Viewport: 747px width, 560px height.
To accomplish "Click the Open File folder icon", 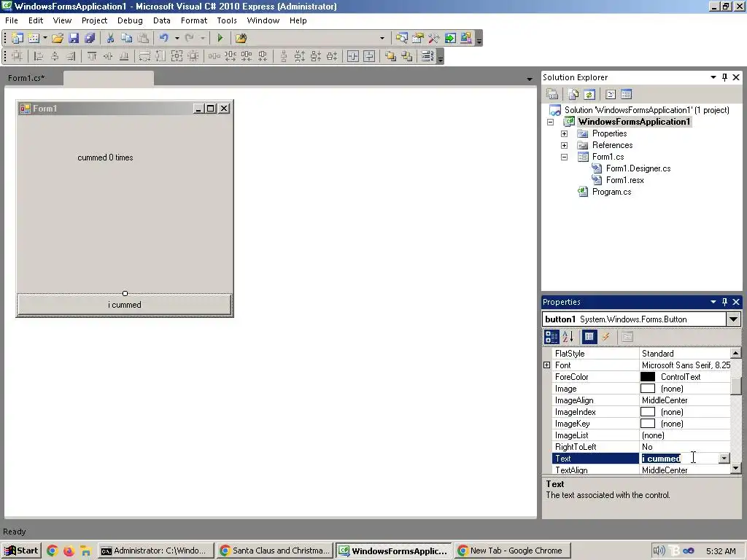I will [x=58, y=38].
